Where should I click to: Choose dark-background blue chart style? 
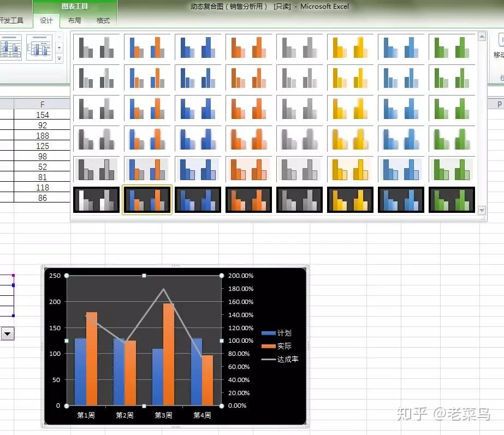[198, 200]
